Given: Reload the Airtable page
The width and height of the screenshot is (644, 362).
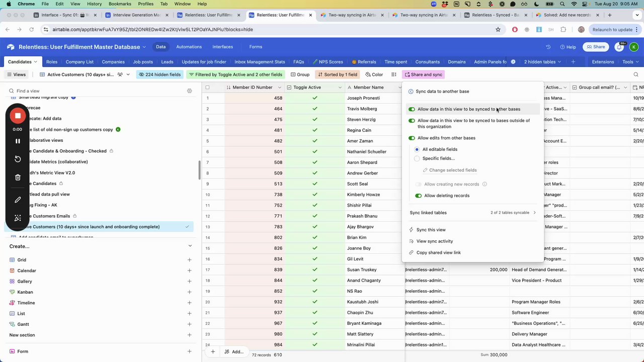Looking at the screenshot, I should (31, 30).
